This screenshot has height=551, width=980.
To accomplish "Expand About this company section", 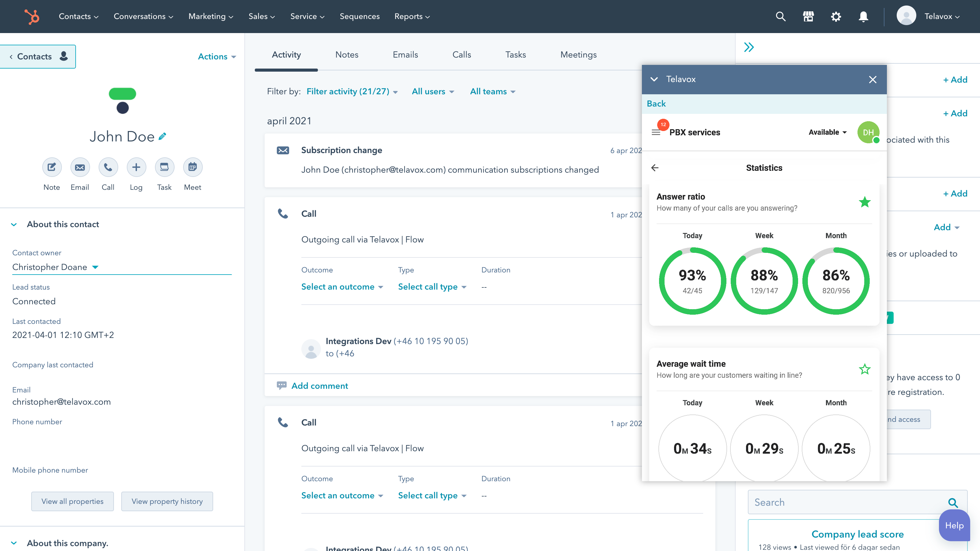I will coord(14,543).
